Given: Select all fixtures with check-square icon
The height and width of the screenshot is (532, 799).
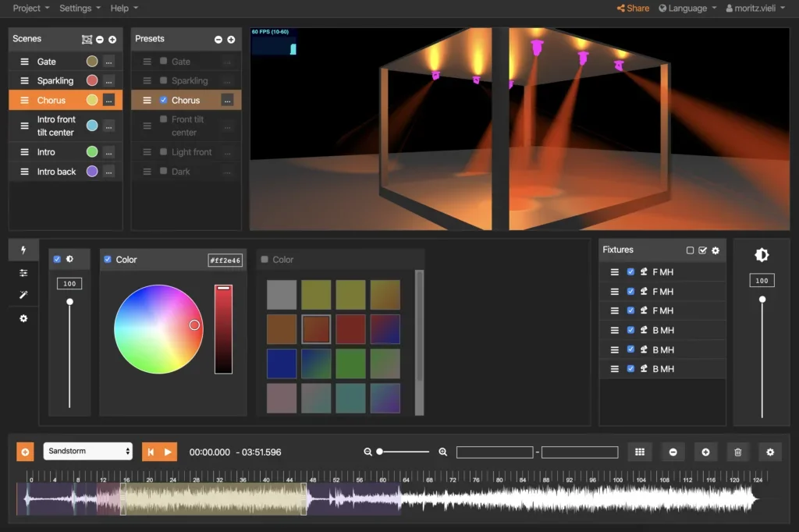Looking at the screenshot, I should pos(703,250).
